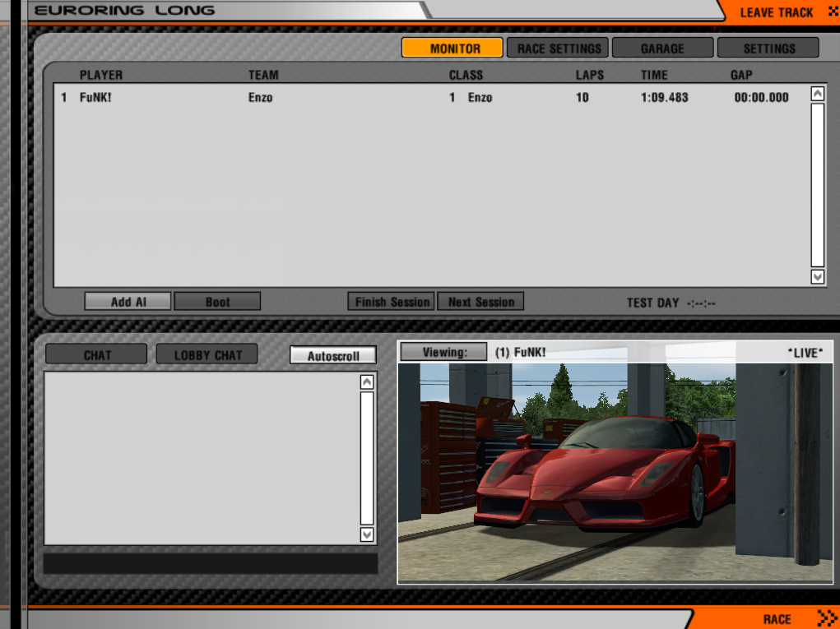The height and width of the screenshot is (629, 840).
Task: Open the Garage tab
Action: [x=662, y=49]
